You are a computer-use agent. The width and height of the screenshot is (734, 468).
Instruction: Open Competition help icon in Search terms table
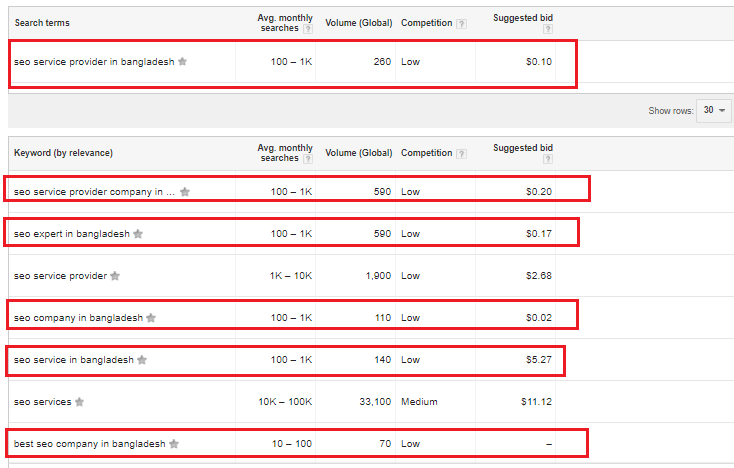(461, 23)
